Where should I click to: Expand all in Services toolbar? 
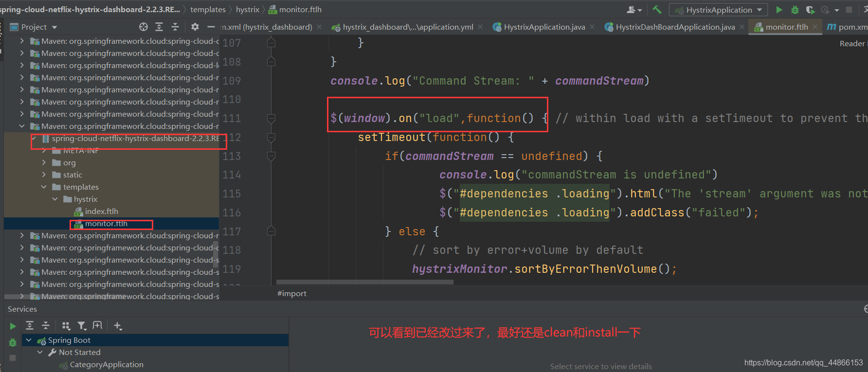tap(30, 325)
